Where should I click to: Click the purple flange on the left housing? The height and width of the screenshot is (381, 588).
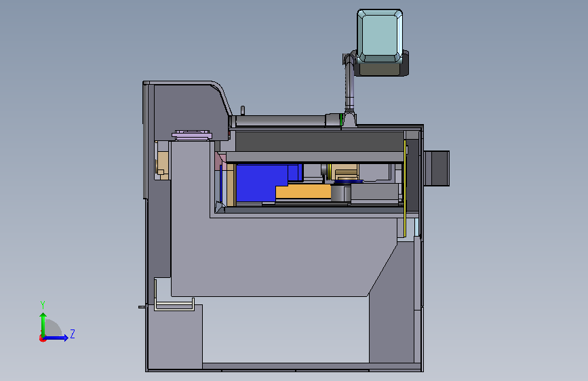pyautogui.click(x=192, y=135)
